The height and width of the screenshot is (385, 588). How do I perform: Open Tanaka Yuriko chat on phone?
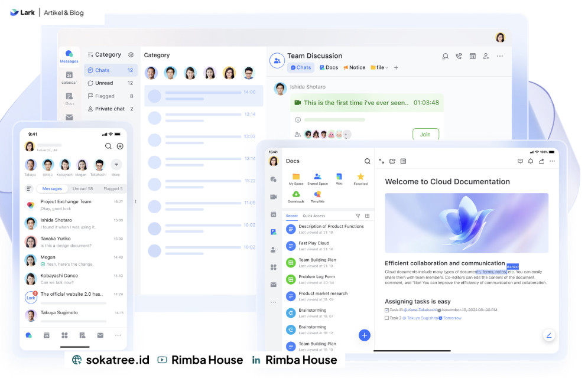tap(73, 242)
